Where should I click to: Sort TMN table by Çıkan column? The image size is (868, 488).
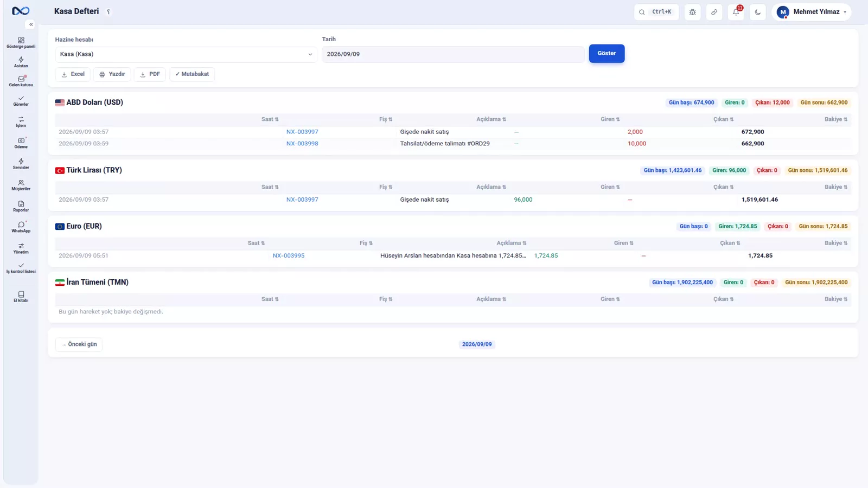(723, 299)
